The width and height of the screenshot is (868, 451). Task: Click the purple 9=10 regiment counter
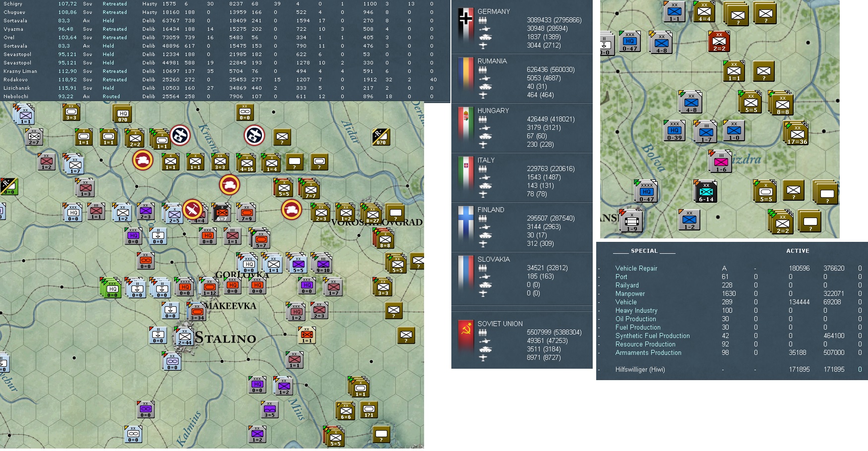pos(322,262)
